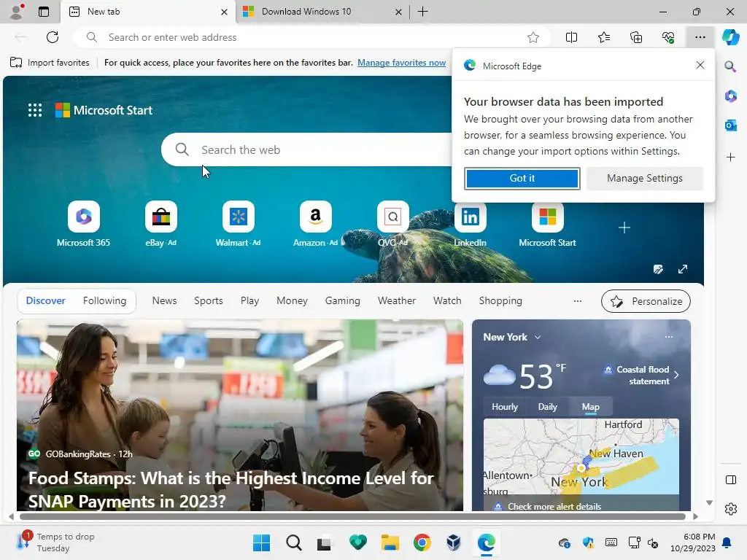
Task: Add a sidebar app with the plus icon
Action: tap(731, 157)
